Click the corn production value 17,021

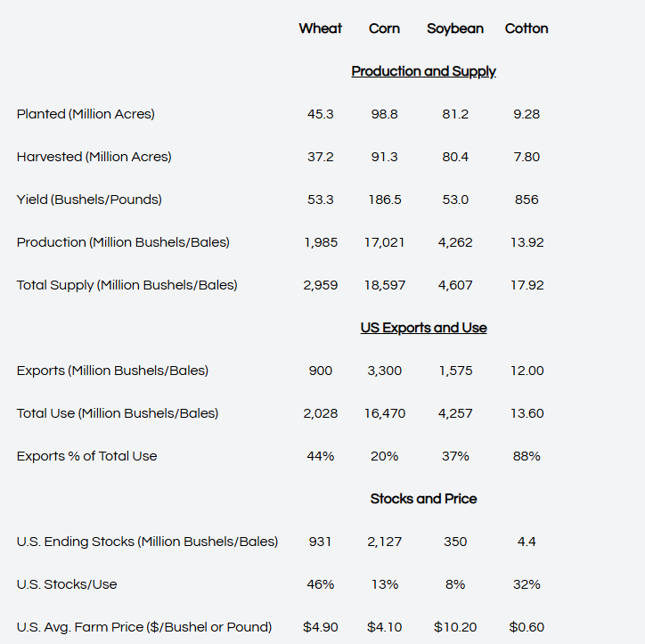(384, 242)
